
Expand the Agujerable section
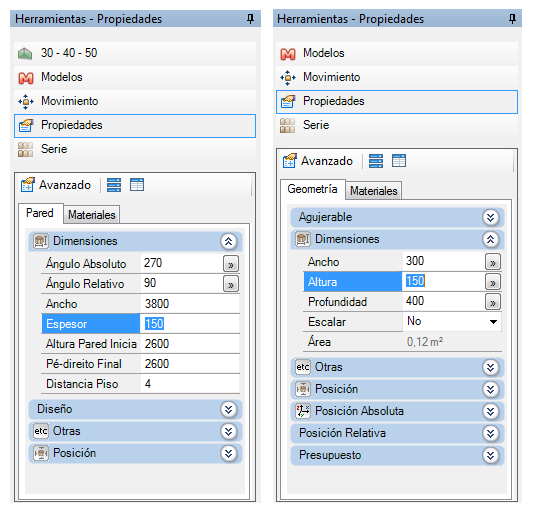coord(491,217)
